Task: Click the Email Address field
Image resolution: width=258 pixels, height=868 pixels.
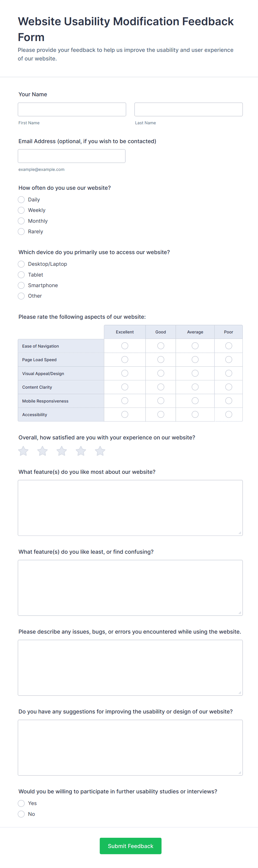Action: [x=71, y=156]
